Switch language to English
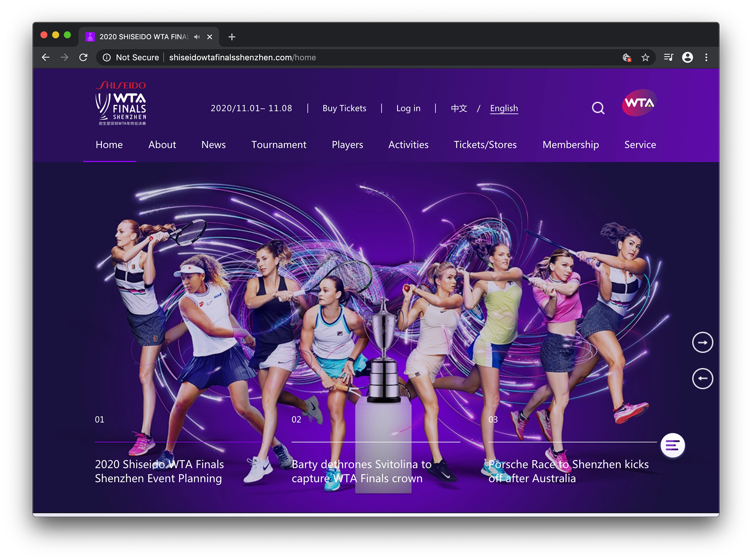 coord(504,108)
